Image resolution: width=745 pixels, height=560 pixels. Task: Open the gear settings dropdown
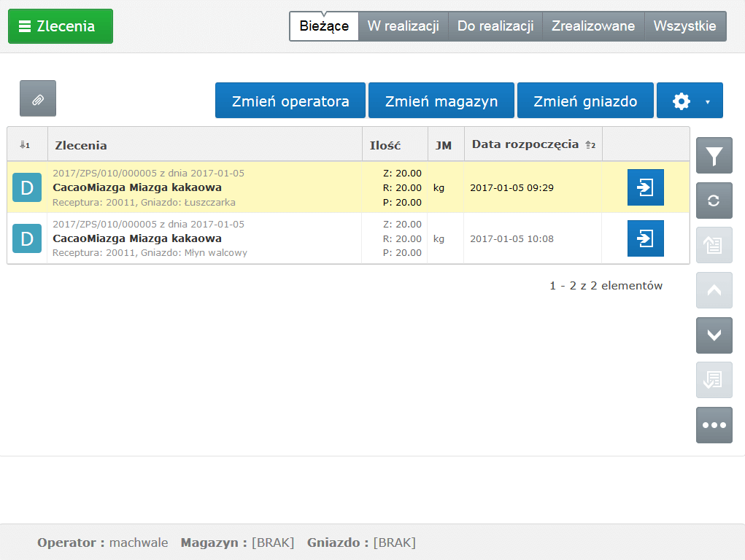point(690,101)
